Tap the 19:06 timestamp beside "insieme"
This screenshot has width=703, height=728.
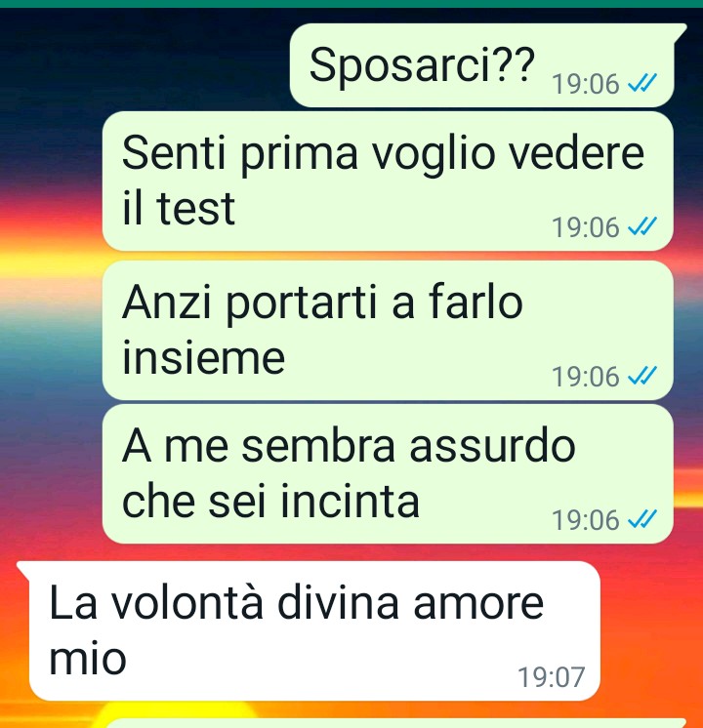586,376
